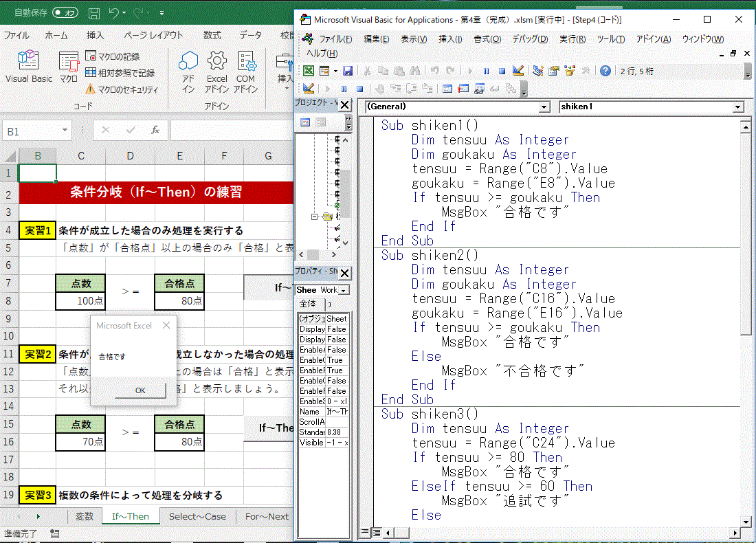Image resolution: width=756 pixels, height=543 pixels.
Task: Open the Watch Window icon in Debug toolbar
Action: point(479,89)
